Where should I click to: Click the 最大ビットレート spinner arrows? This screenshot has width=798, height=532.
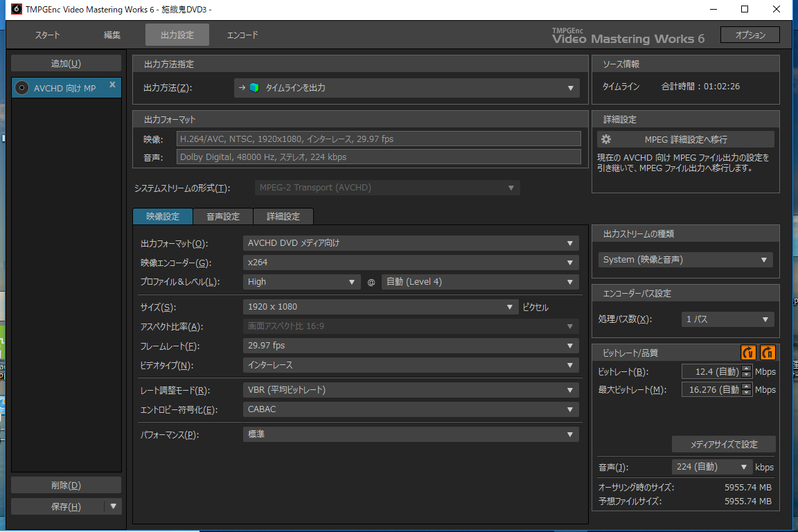(747, 389)
